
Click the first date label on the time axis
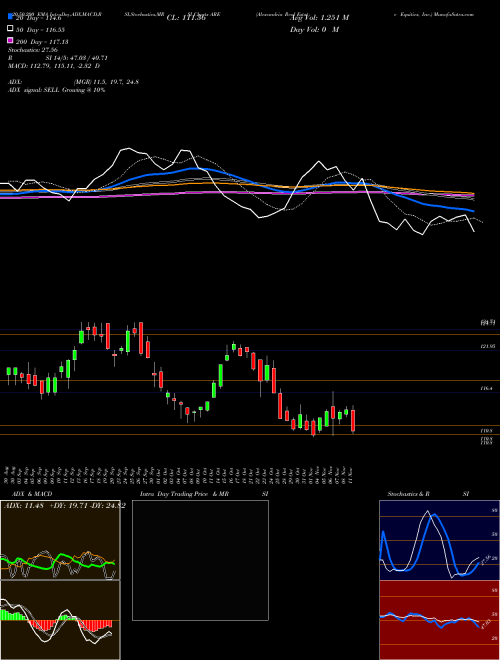point(7,474)
